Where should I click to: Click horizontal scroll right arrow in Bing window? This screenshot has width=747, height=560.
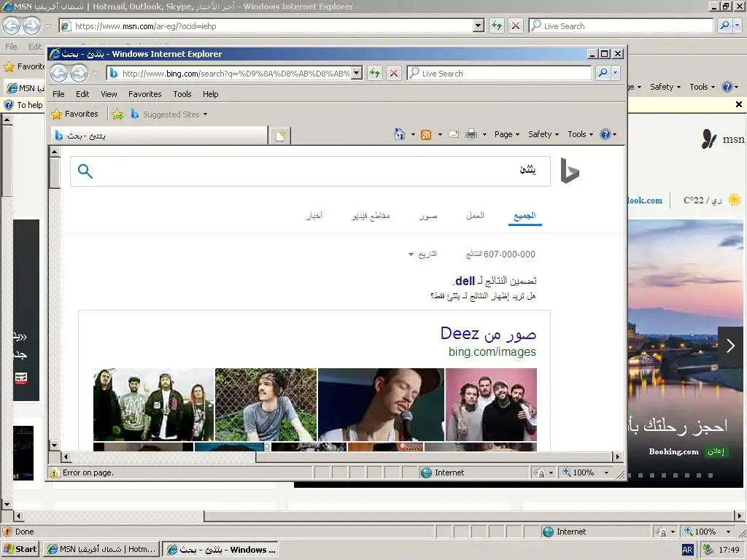pos(617,456)
